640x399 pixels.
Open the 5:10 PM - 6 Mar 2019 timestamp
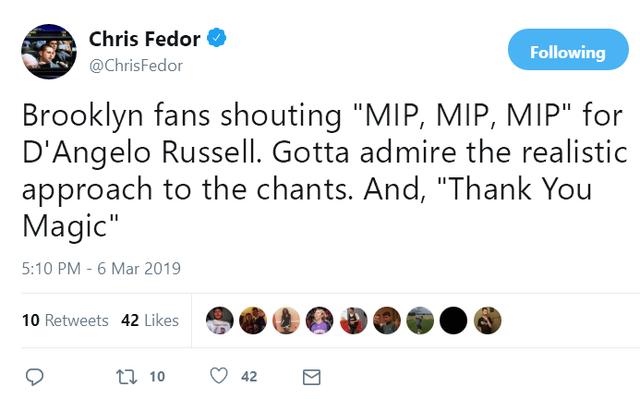pyautogui.click(x=101, y=268)
